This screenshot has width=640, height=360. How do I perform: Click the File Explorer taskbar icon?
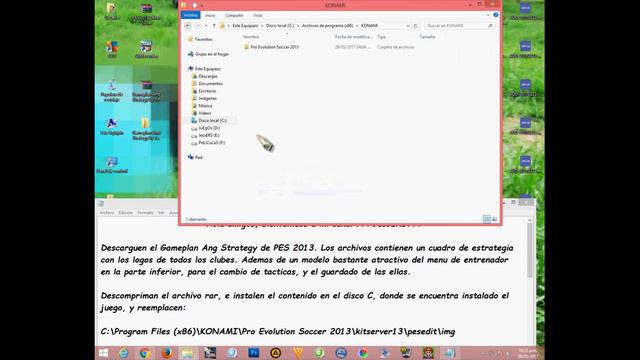click(x=188, y=353)
